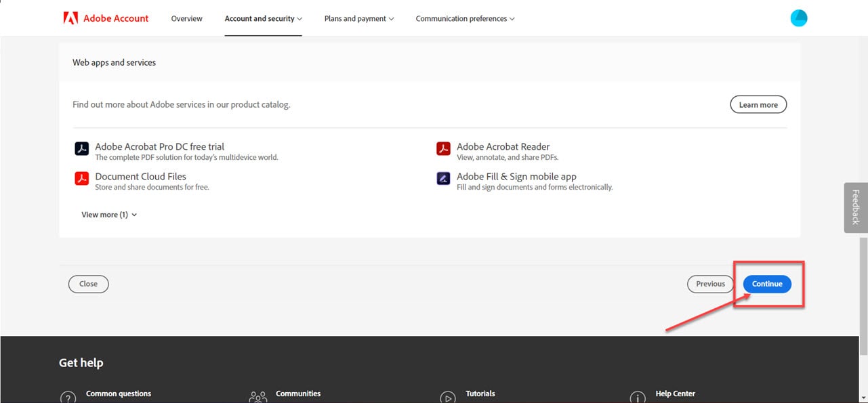Click the Tutorials play icon
This screenshot has height=403, width=868.
click(x=448, y=398)
